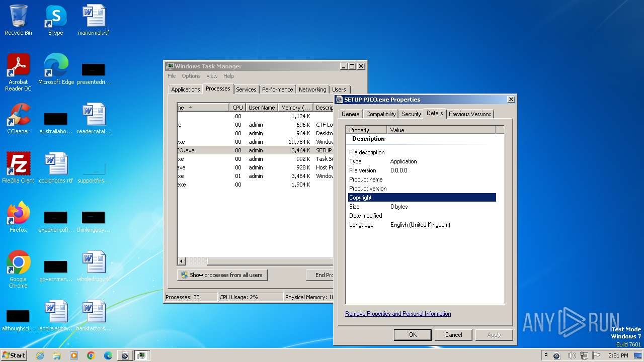Maximize the Windows Task Manager window
This screenshot has height=362, width=644.
click(x=352, y=66)
